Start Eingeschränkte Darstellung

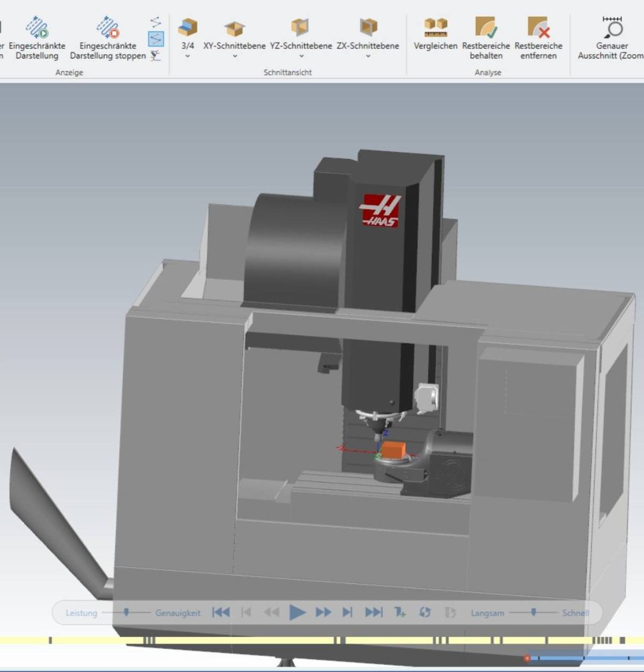click(36, 38)
